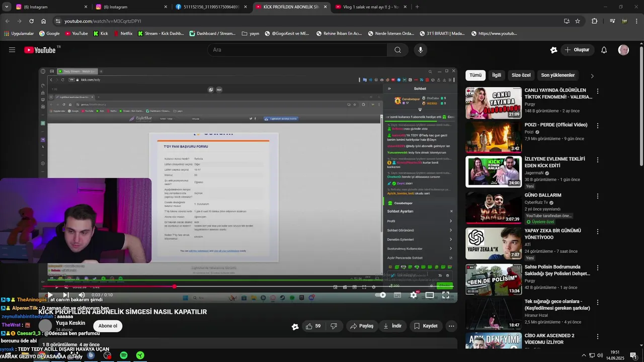Open more actions ellipsis below video
The height and width of the screenshot is (362, 644).
tap(451, 326)
